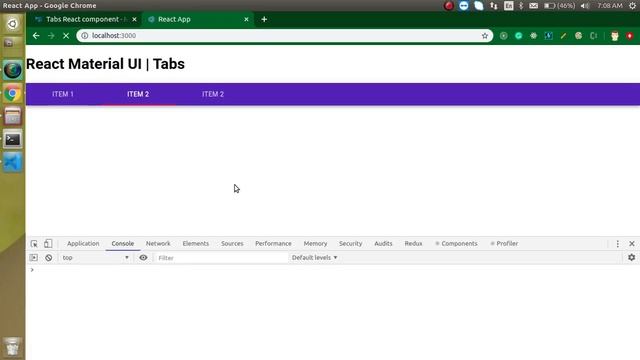Clear the console with the ban icon
Screen dimensions: 640x360
pyautogui.click(x=49, y=258)
